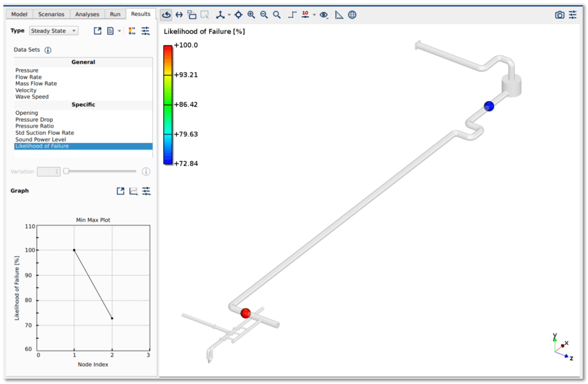Toggle visibility with the eye icon
Screen dimensions: 588x384
pyautogui.click(x=324, y=15)
